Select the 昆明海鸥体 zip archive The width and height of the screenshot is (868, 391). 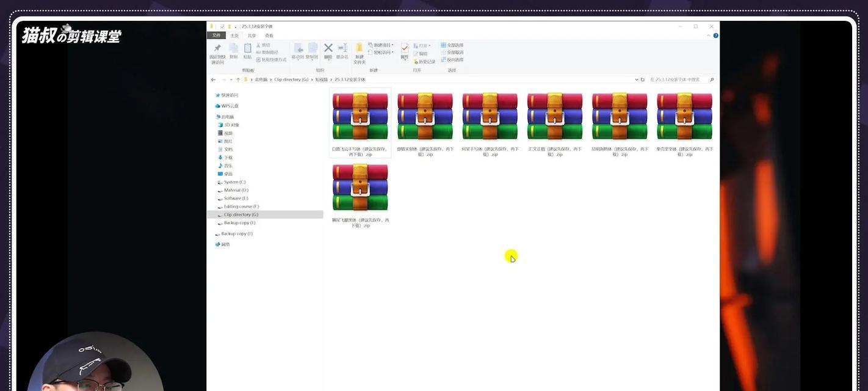[x=620, y=124]
